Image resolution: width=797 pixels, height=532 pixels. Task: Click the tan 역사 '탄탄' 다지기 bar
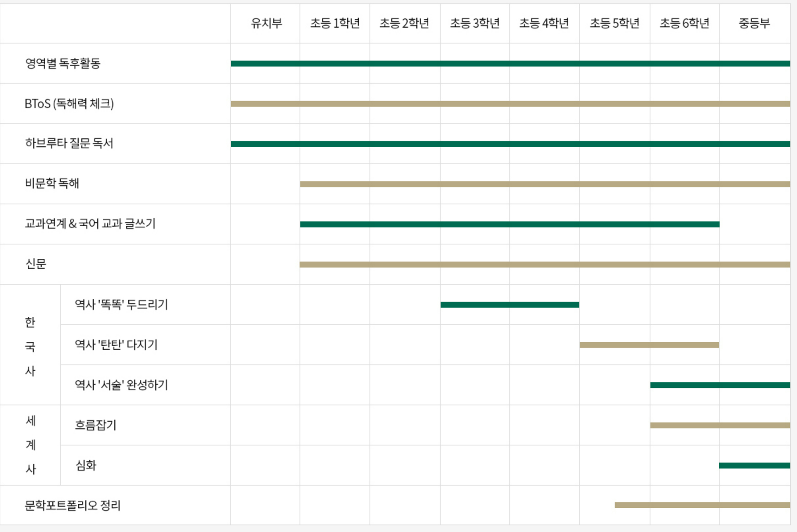tap(649, 345)
